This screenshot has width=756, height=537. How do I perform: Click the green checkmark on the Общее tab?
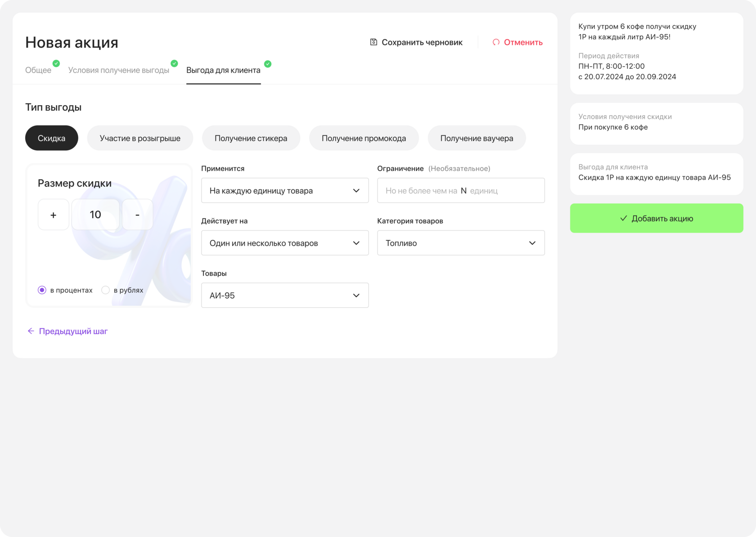point(56,63)
